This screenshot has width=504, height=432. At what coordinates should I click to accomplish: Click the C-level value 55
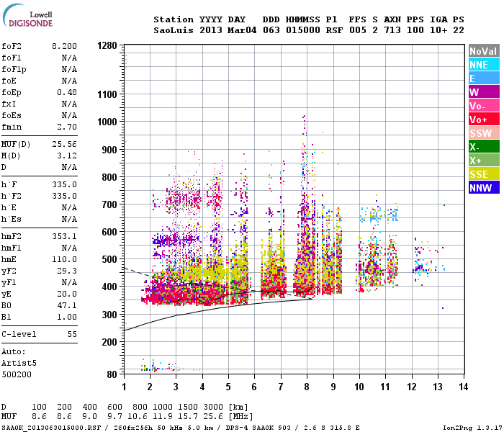coord(72,335)
